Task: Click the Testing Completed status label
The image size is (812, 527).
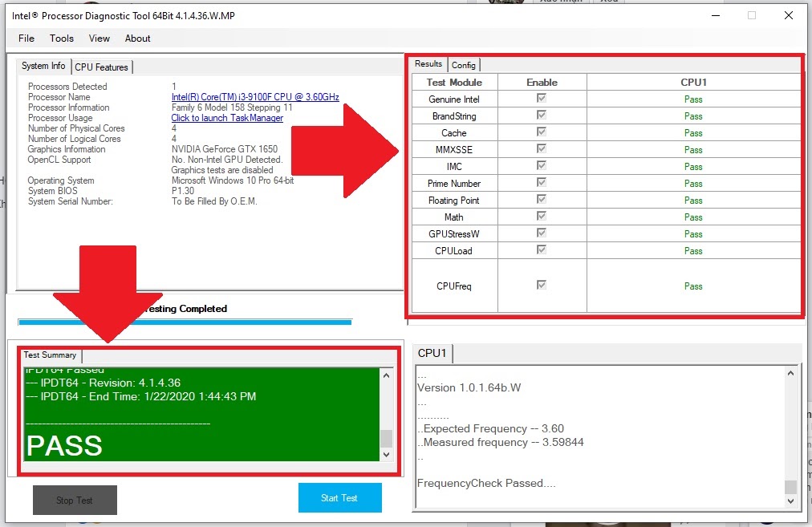Action: (185, 309)
